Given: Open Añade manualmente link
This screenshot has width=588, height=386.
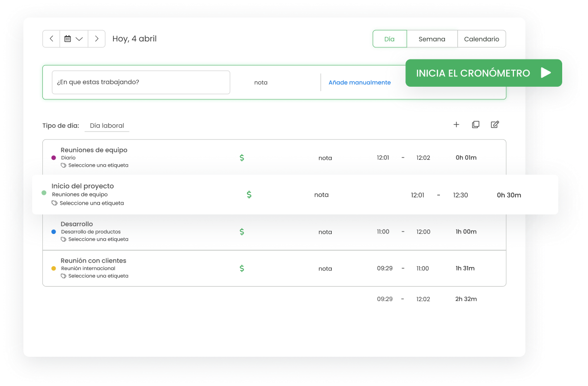Looking at the screenshot, I should pyautogui.click(x=360, y=83).
